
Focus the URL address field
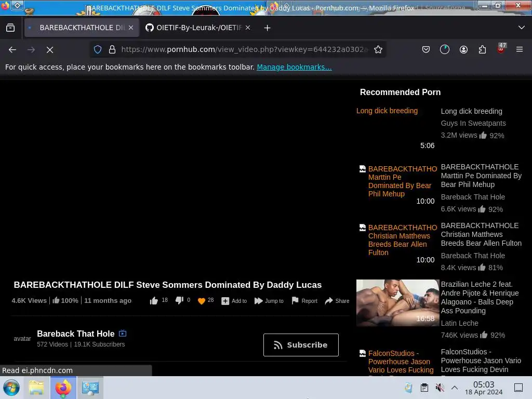tap(244, 49)
